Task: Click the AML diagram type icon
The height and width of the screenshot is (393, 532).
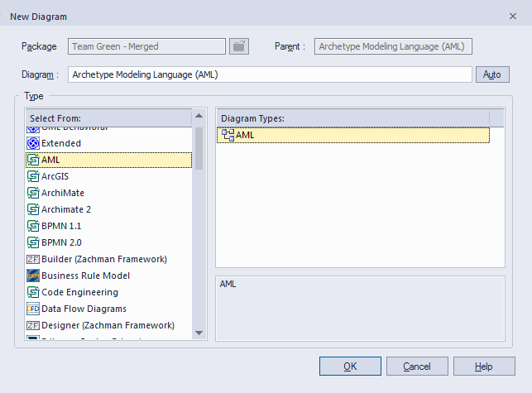Action: (x=228, y=135)
